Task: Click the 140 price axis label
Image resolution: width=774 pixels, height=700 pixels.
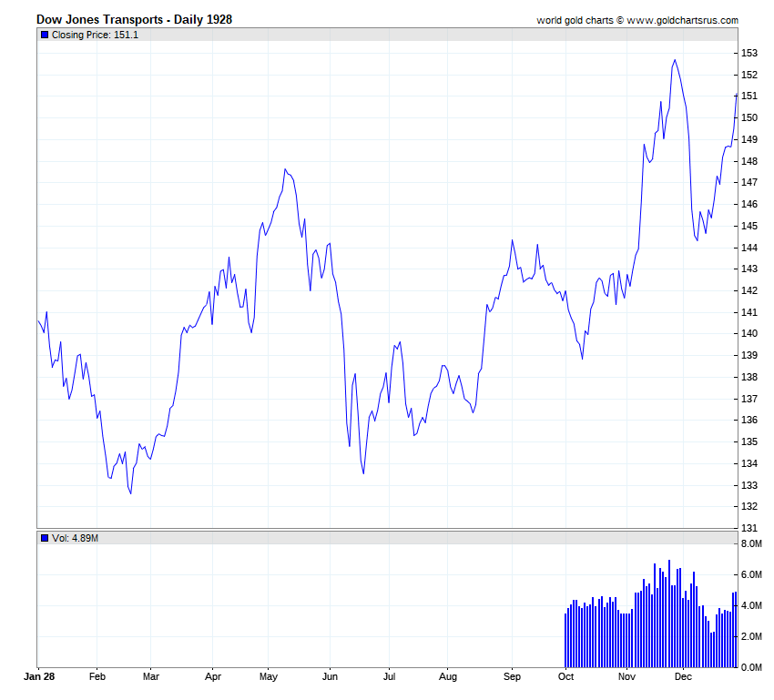Action: 749,333
